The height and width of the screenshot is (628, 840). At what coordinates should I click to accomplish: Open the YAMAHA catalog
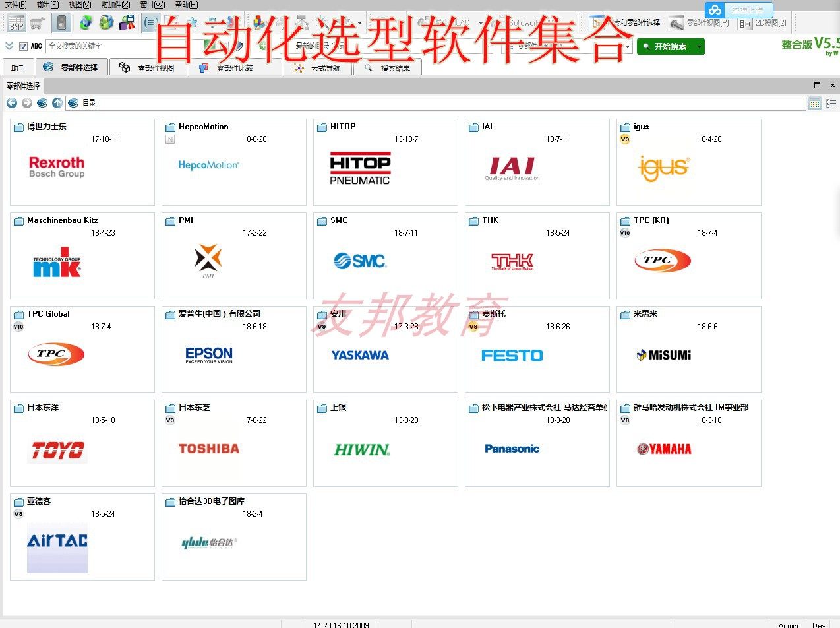pos(689,443)
